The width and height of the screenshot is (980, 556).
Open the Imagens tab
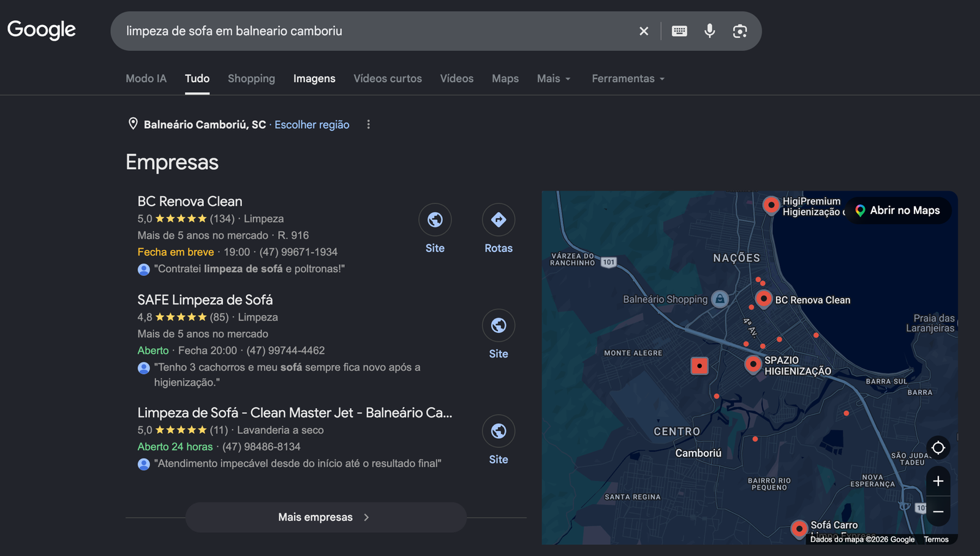pyautogui.click(x=314, y=78)
